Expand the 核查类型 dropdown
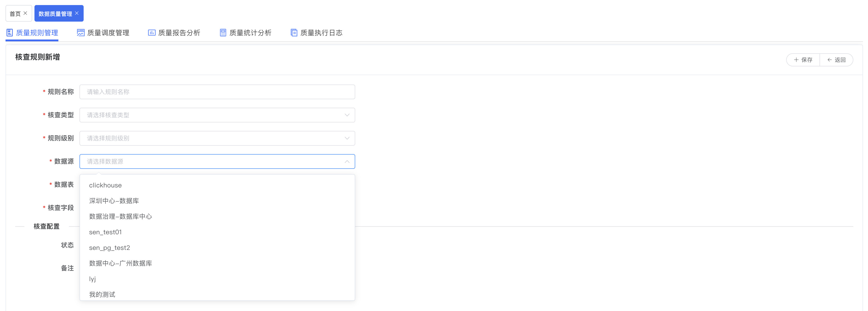 [347, 115]
